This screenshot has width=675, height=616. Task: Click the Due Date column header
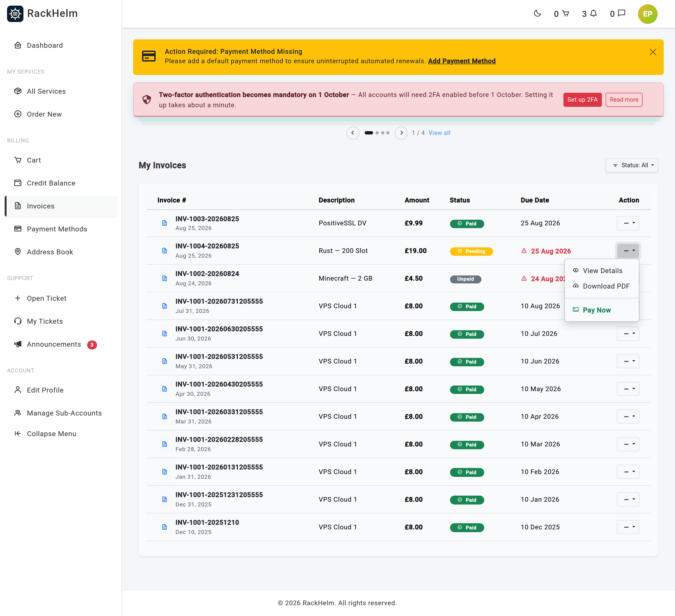click(534, 200)
